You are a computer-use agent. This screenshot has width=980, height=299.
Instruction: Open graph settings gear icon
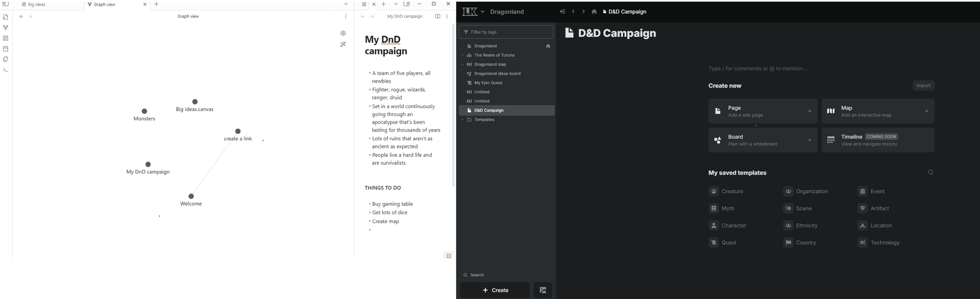[343, 34]
